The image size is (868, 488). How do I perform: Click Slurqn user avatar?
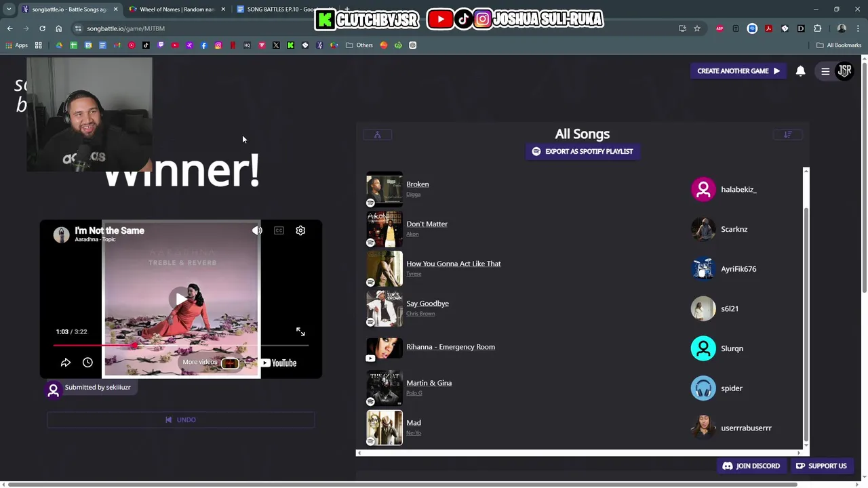click(703, 348)
